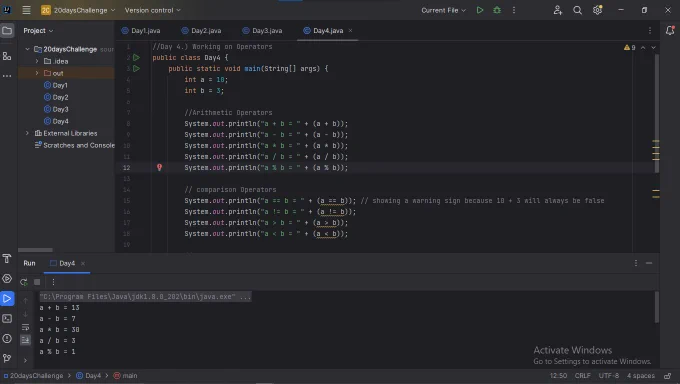Click Day4 breadcrumb in status bar
Viewport: 680px width, 384px height.
pos(88,376)
